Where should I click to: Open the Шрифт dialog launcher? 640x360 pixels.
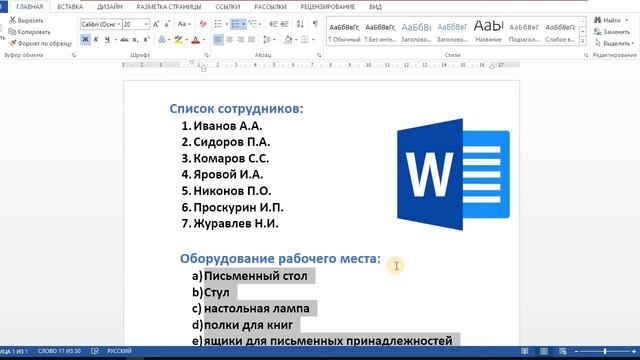pyautogui.click(x=207, y=55)
